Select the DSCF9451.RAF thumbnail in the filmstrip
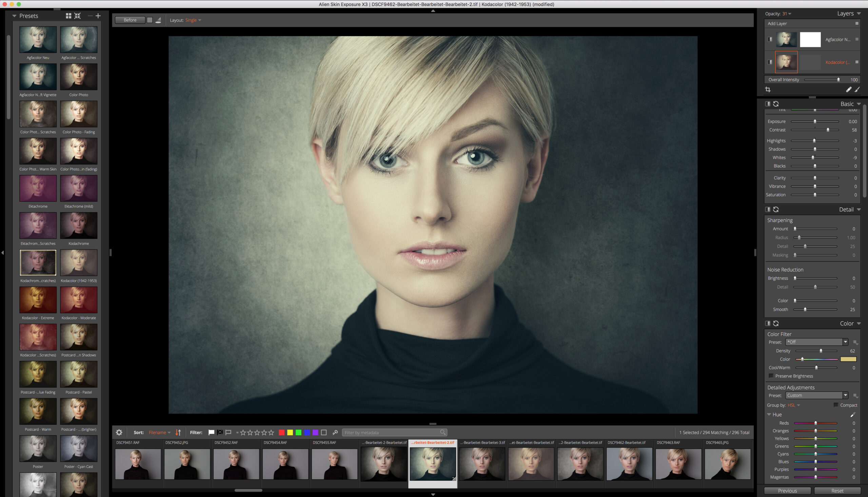This screenshot has height=497, width=868. [138, 464]
